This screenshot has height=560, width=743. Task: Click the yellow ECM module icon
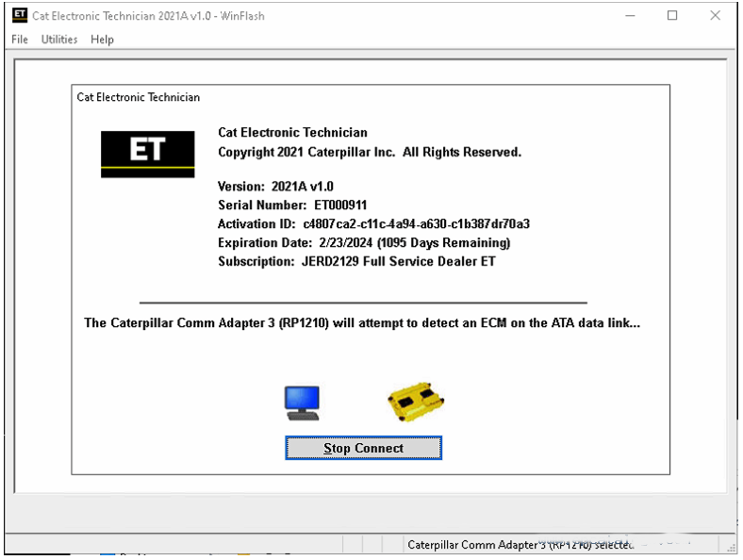click(416, 402)
